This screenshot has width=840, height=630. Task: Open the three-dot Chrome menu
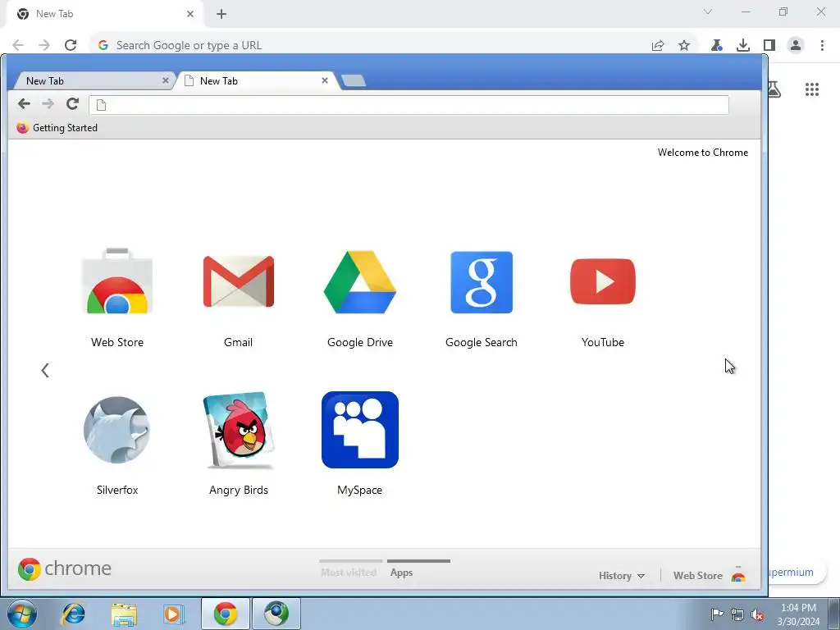coord(822,46)
